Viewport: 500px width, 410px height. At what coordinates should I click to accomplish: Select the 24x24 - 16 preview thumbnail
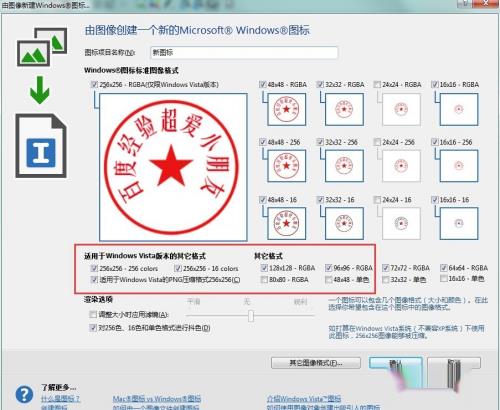click(401, 223)
